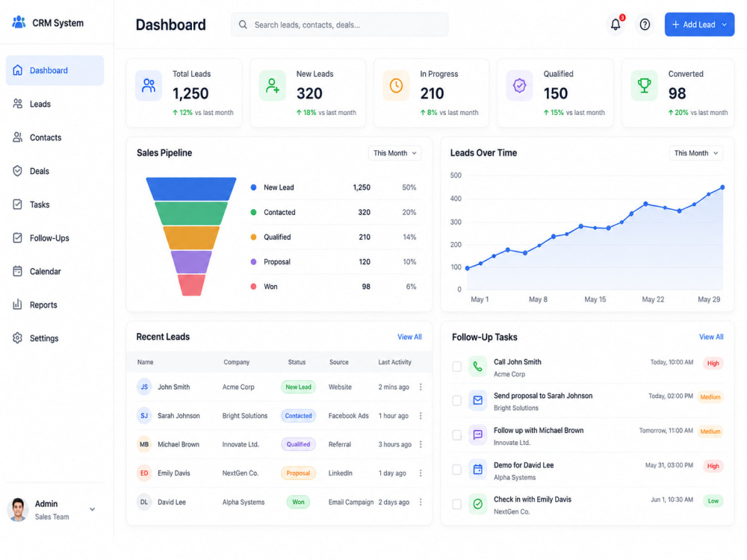Click the Total Leads people icon
The image size is (747, 560).
[149, 86]
